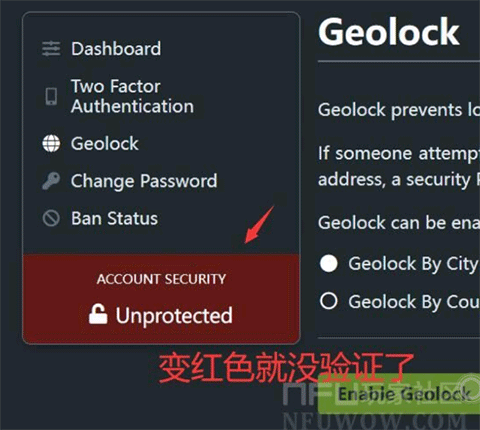Click the Geolock By Country label text
The height and width of the screenshot is (430, 480).
tap(414, 302)
